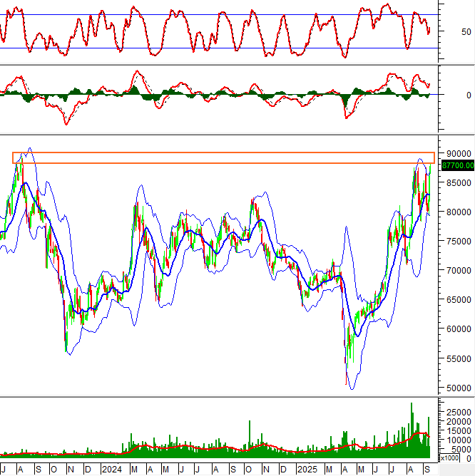Click the 25000 volume axis label
475x476 pixels.
pyautogui.click(x=459, y=413)
